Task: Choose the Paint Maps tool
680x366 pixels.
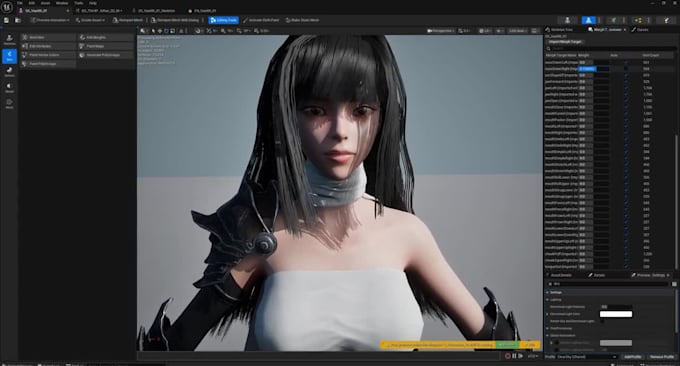Action: pos(106,46)
